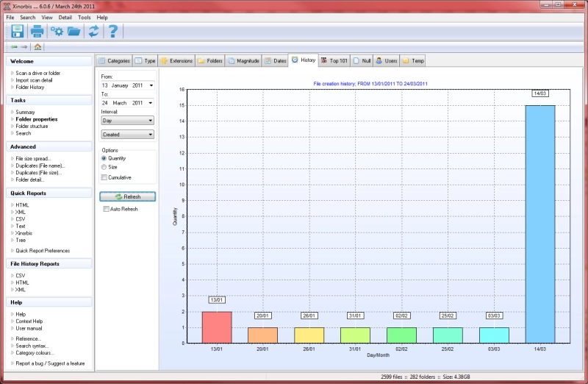Open the Summary task

25,113
